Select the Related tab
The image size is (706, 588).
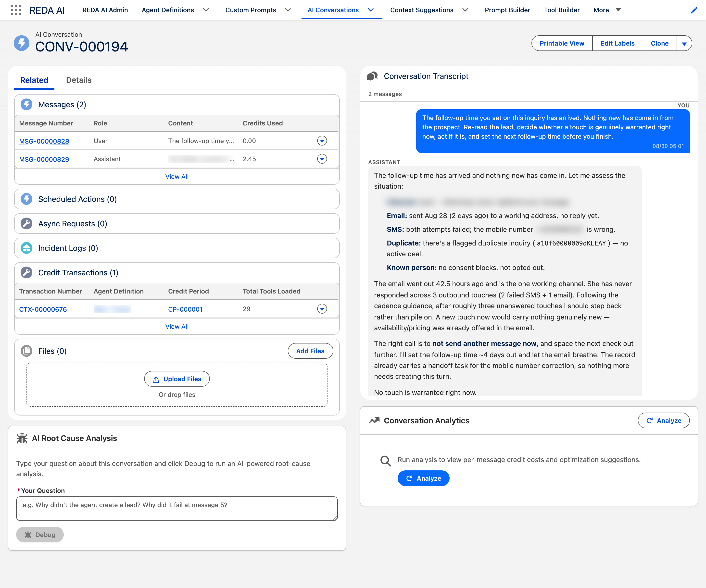point(34,80)
